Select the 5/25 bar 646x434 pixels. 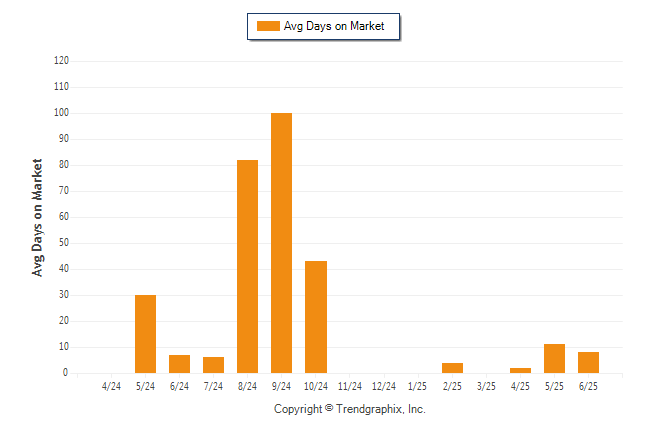tap(555, 359)
